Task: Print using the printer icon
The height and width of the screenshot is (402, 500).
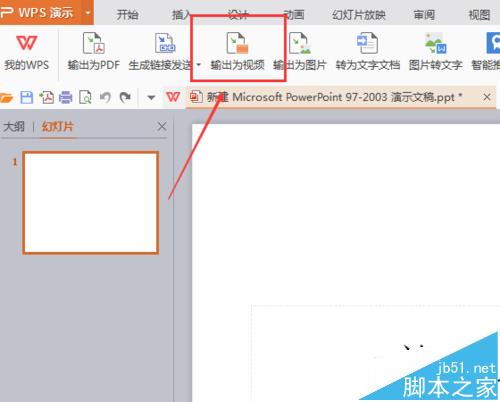Action: 66,98
